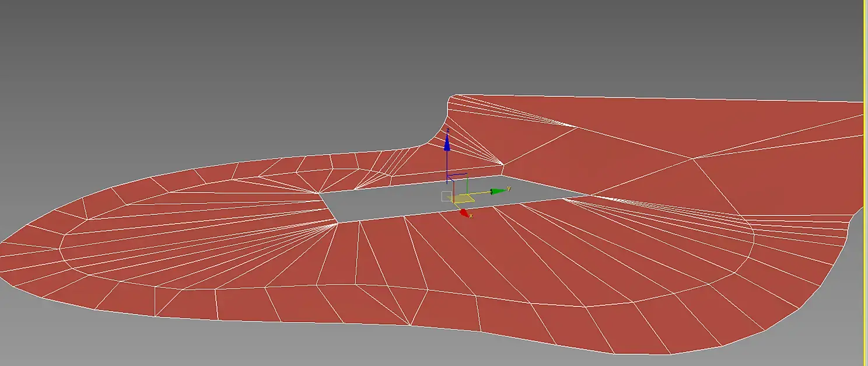The height and width of the screenshot is (366, 868).
Task: Click the X axis label near red arrow
Action: point(471,216)
